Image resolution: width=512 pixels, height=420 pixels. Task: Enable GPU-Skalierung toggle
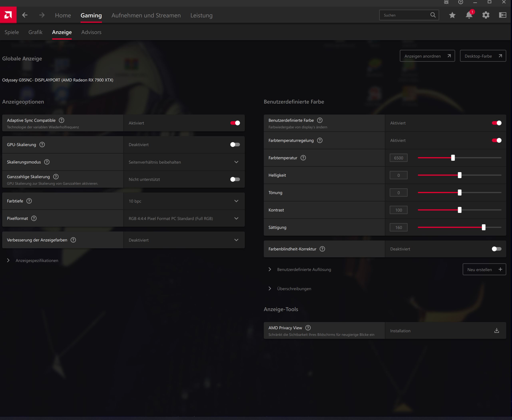235,145
